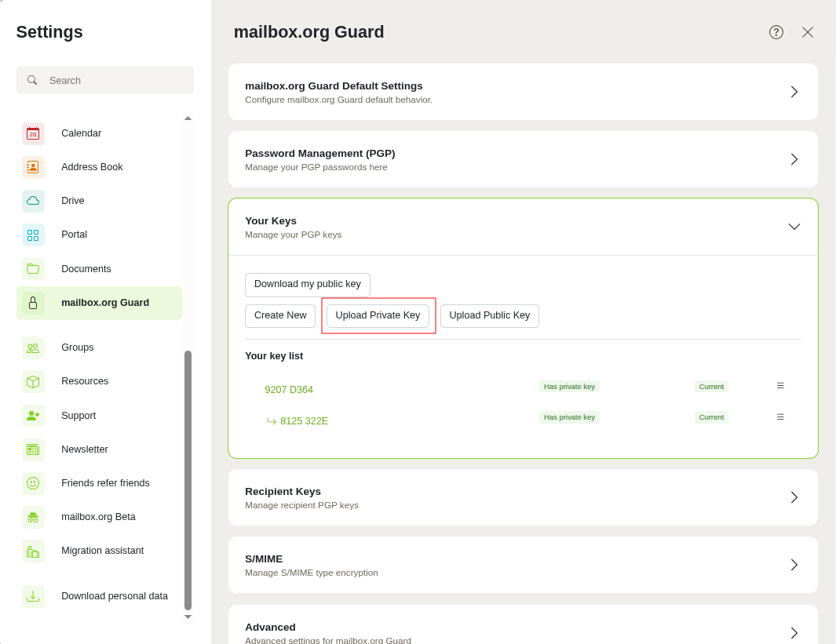This screenshot has width=836, height=644.
Task: Click the Calendar icon in the sidebar
Action: click(x=33, y=133)
